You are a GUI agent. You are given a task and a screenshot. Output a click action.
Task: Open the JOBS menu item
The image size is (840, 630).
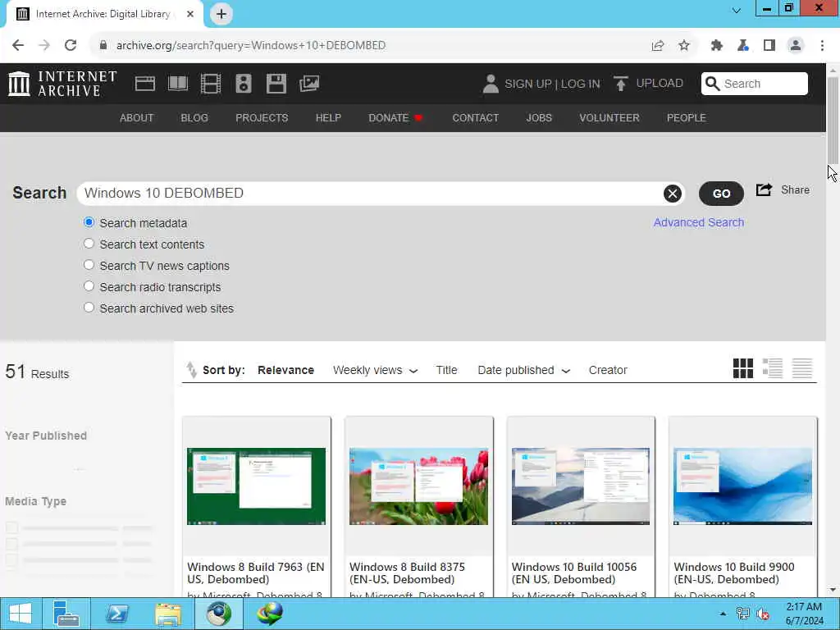[539, 118]
